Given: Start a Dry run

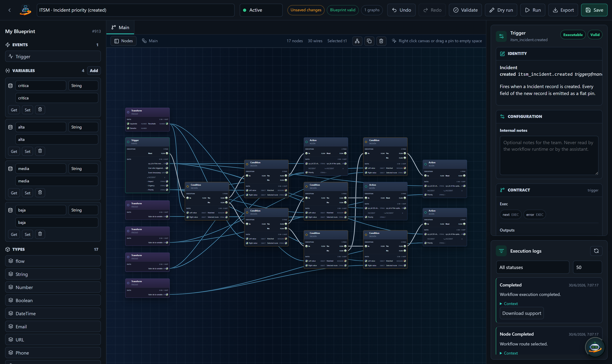Looking at the screenshot, I should tap(501, 10).
